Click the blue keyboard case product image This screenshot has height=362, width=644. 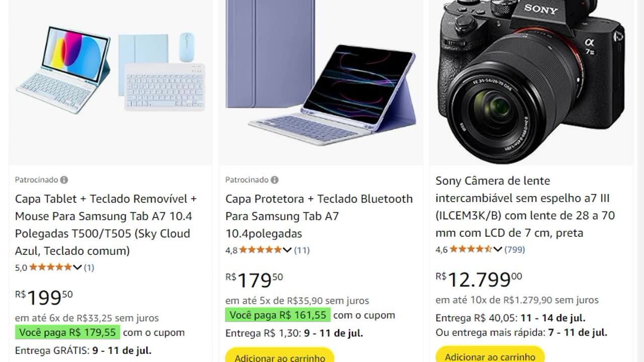[111, 70]
